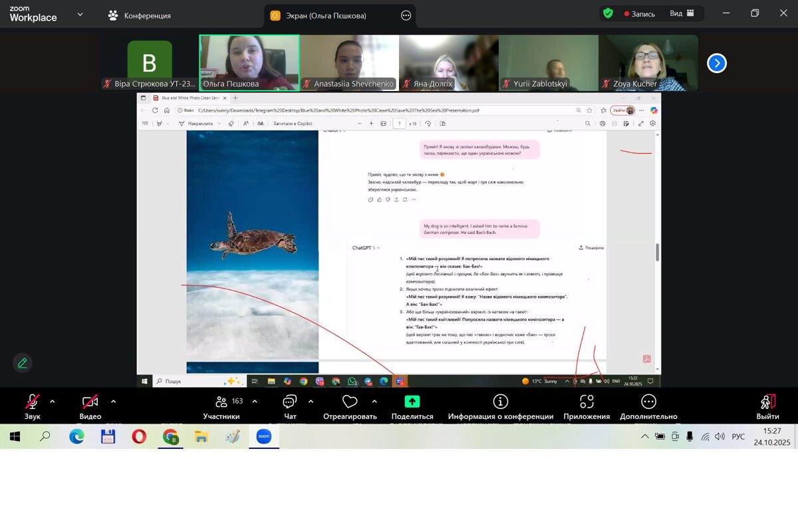The height and width of the screenshot is (532, 798).
Task: Click the green Поделиться share screen button
Action: point(412,406)
